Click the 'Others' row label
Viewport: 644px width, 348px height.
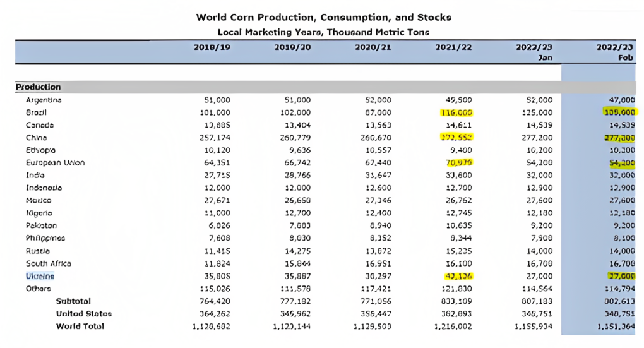click(x=38, y=289)
